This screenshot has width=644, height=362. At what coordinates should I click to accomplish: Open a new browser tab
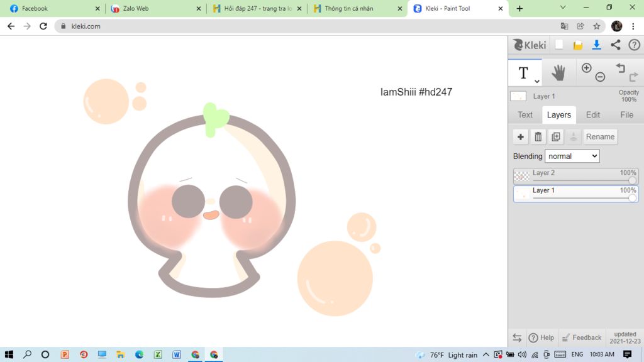point(519,8)
